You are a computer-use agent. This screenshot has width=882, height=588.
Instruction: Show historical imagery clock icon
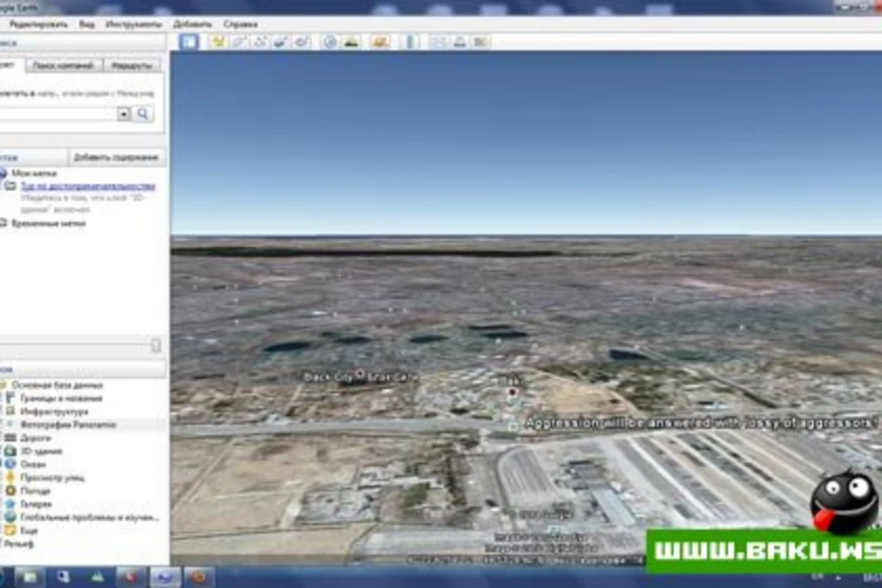[x=330, y=41]
